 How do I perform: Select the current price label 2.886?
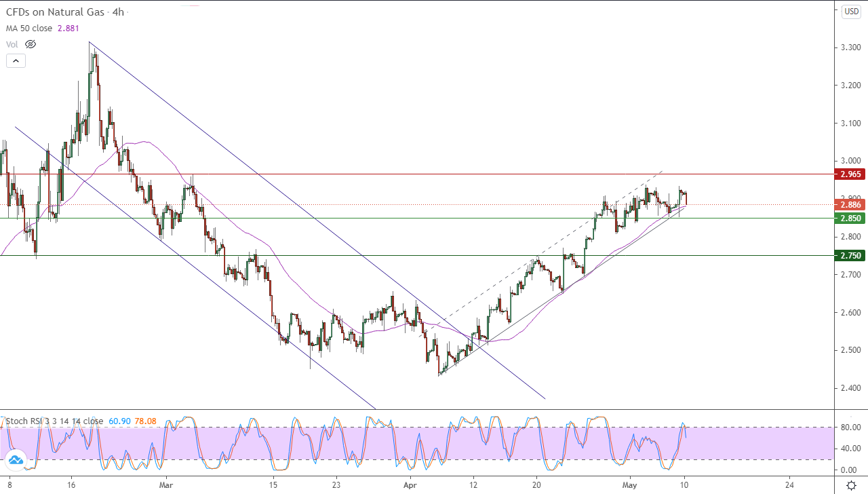(x=850, y=204)
